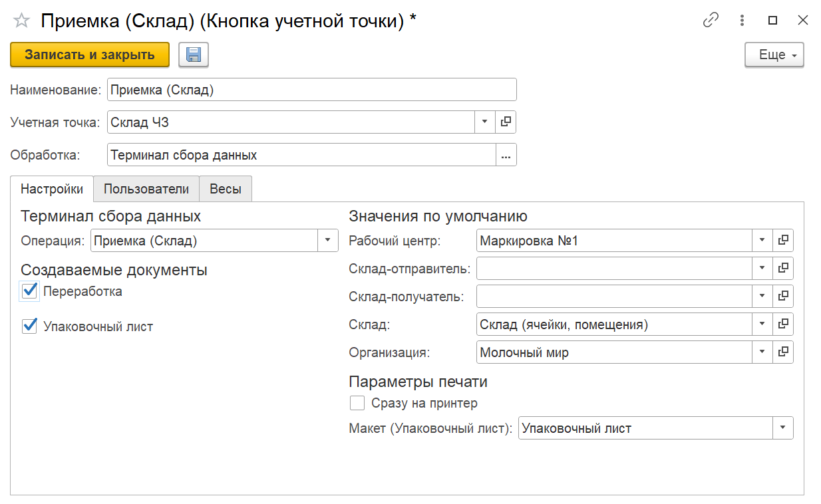Uncheck the Упаковочный лист checkbox

pos(29,326)
